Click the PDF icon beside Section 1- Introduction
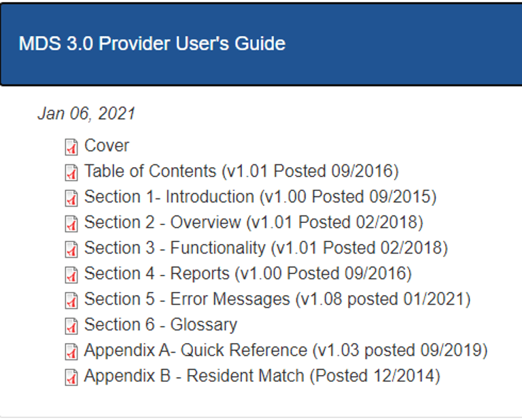Image resolution: width=522 pixels, height=420 pixels. pos(71,198)
